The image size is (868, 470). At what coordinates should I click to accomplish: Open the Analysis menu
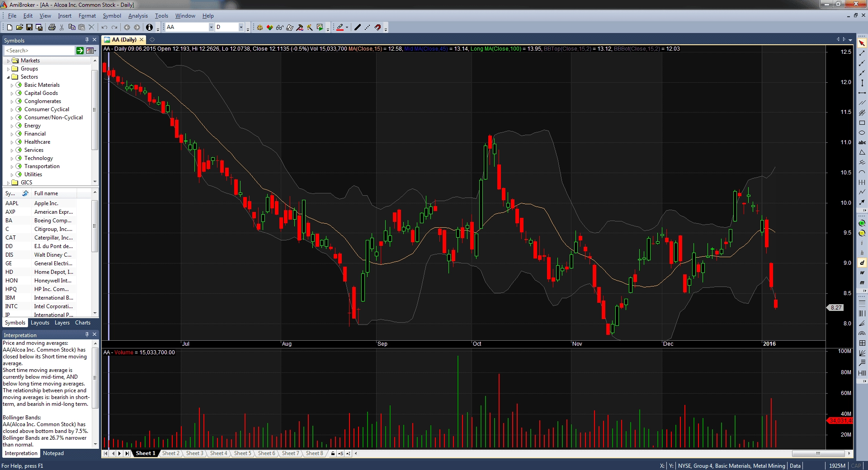138,16
